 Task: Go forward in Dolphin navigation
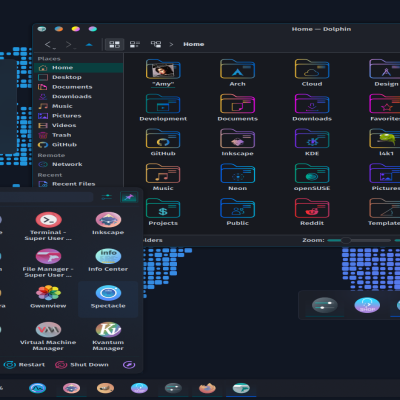(x=70, y=44)
